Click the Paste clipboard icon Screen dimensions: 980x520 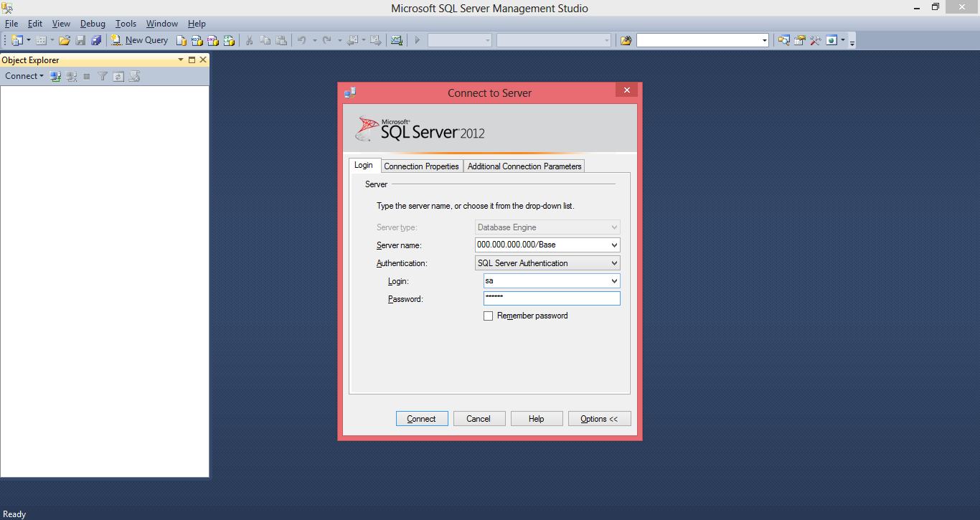pyautogui.click(x=281, y=40)
